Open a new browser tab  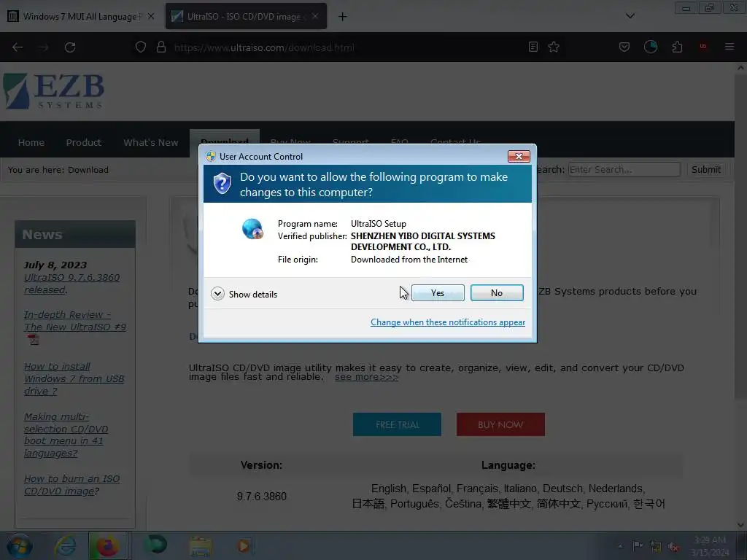[x=342, y=17]
